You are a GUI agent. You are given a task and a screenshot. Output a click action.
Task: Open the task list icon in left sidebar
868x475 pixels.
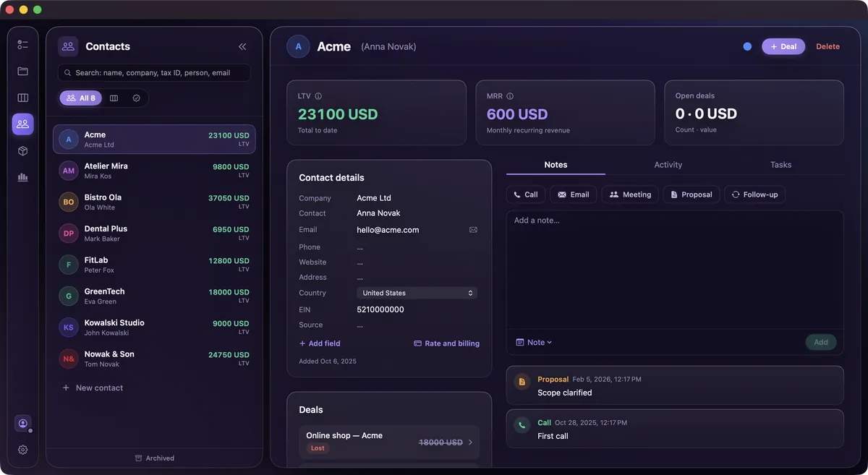[22, 44]
